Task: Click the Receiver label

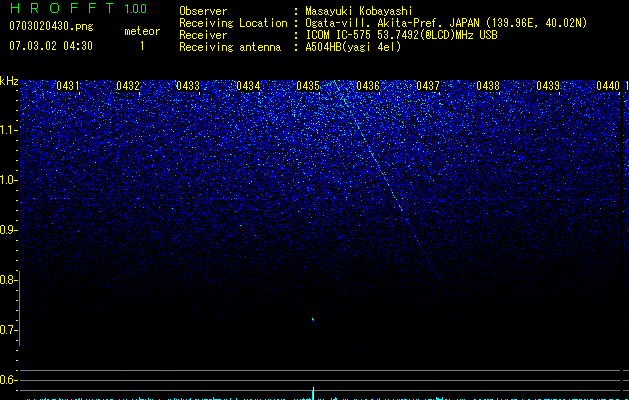Action: tap(203, 35)
